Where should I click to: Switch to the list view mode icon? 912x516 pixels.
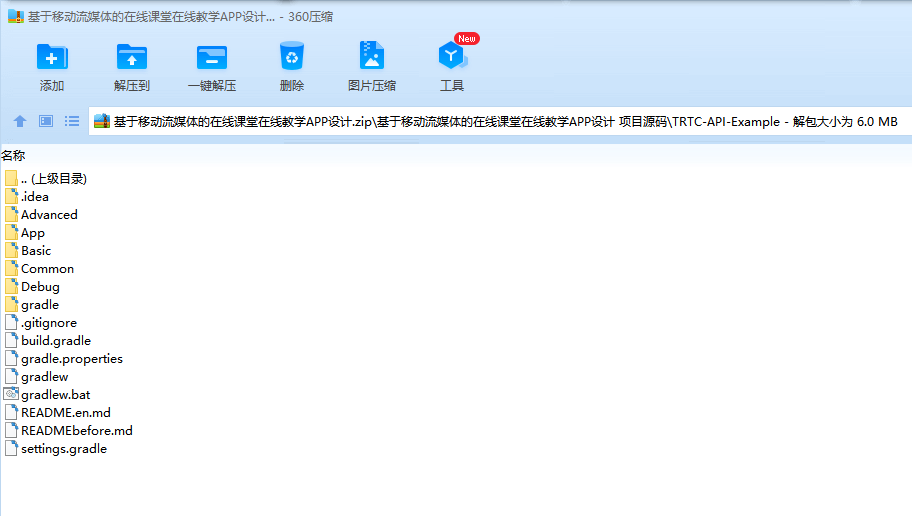72,121
